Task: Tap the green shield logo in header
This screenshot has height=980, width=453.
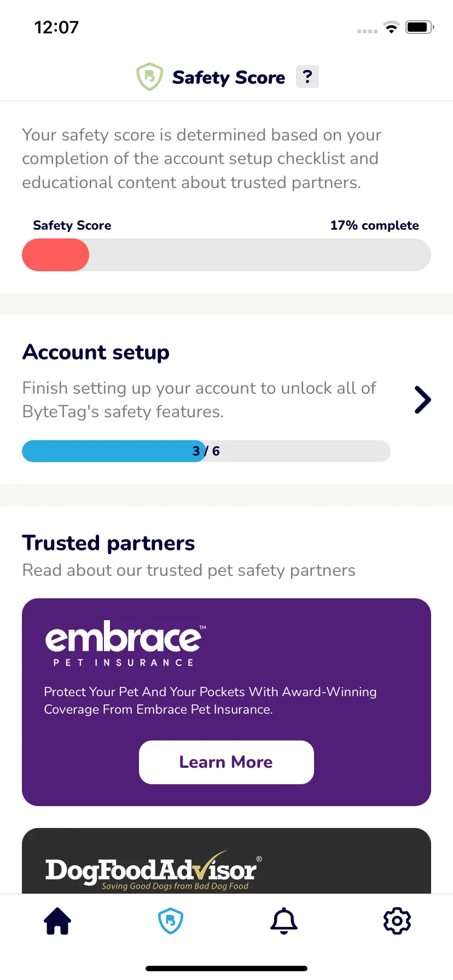Action: [x=149, y=77]
